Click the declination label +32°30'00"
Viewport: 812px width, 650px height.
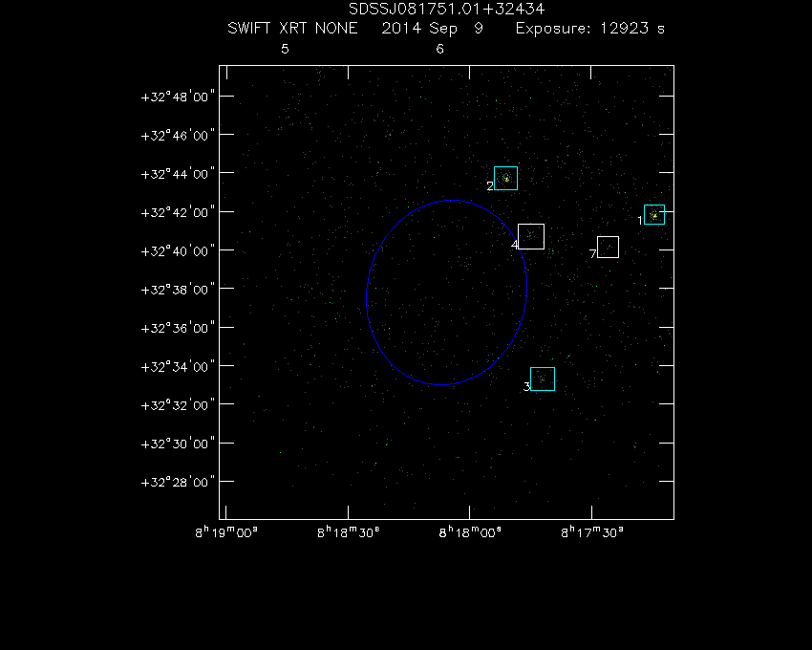coord(178,444)
